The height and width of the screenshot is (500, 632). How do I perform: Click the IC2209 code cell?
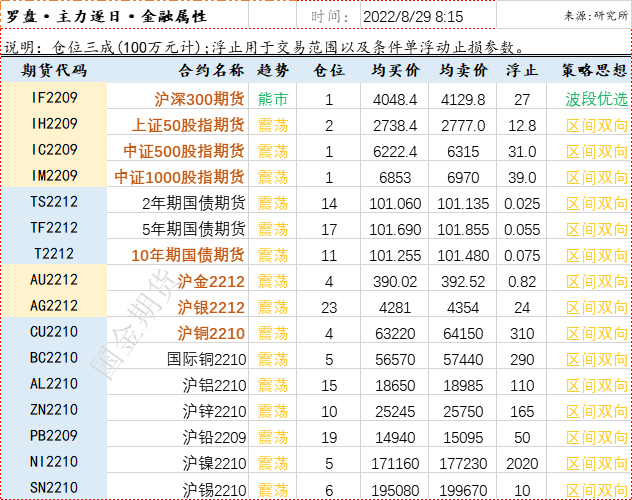tap(54, 149)
